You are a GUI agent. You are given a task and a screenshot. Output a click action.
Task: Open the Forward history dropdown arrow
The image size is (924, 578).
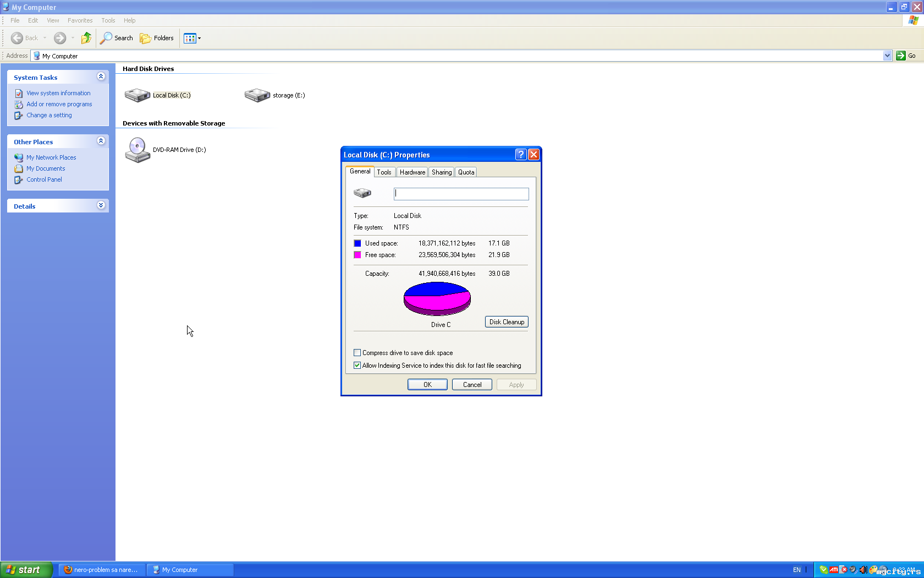pyautogui.click(x=73, y=38)
